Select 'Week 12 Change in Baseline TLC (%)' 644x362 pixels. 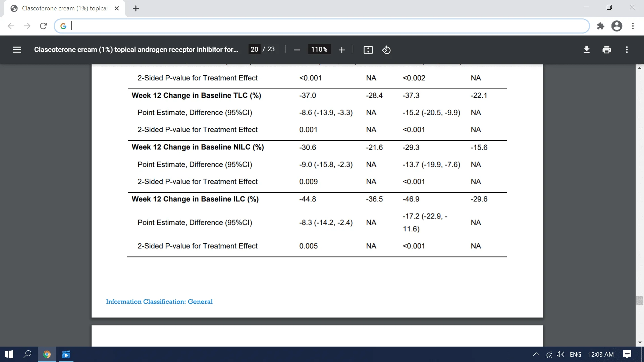pos(196,96)
